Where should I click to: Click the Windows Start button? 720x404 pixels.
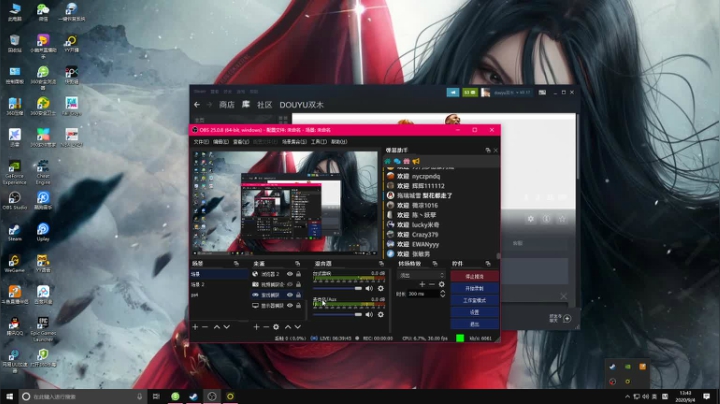click(x=9, y=396)
